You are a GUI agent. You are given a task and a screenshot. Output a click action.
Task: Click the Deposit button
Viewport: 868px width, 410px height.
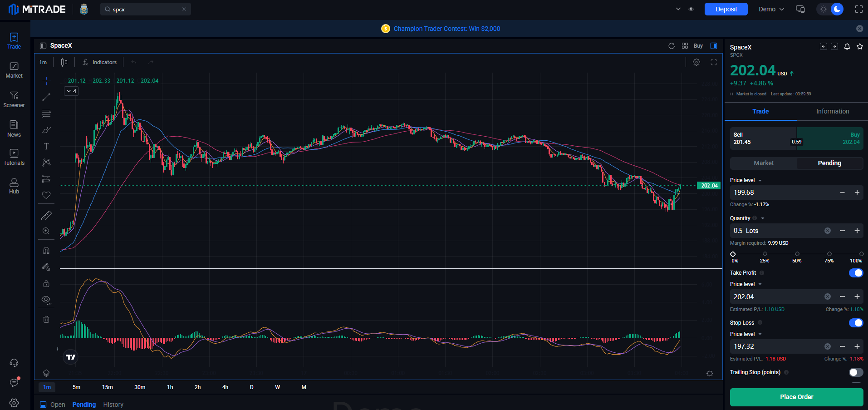click(726, 9)
